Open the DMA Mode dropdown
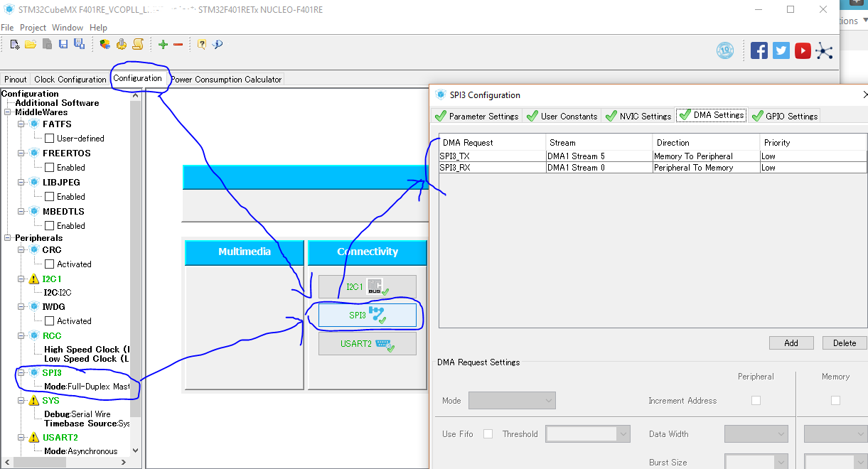This screenshot has width=868, height=469. [x=512, y=401]
